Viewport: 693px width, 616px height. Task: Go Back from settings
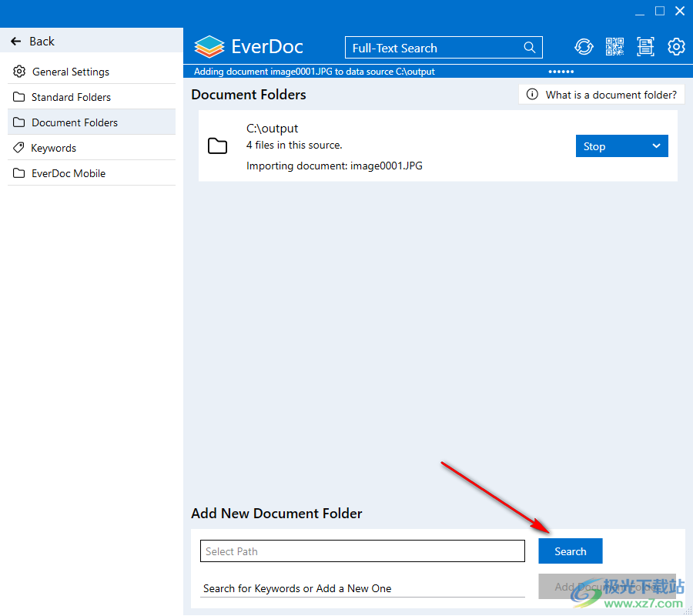point(92,41)
